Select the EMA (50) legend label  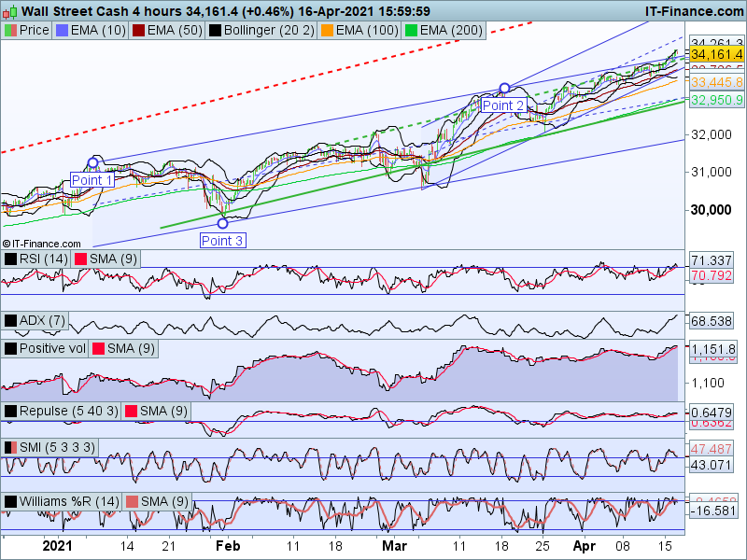[175, 31]
